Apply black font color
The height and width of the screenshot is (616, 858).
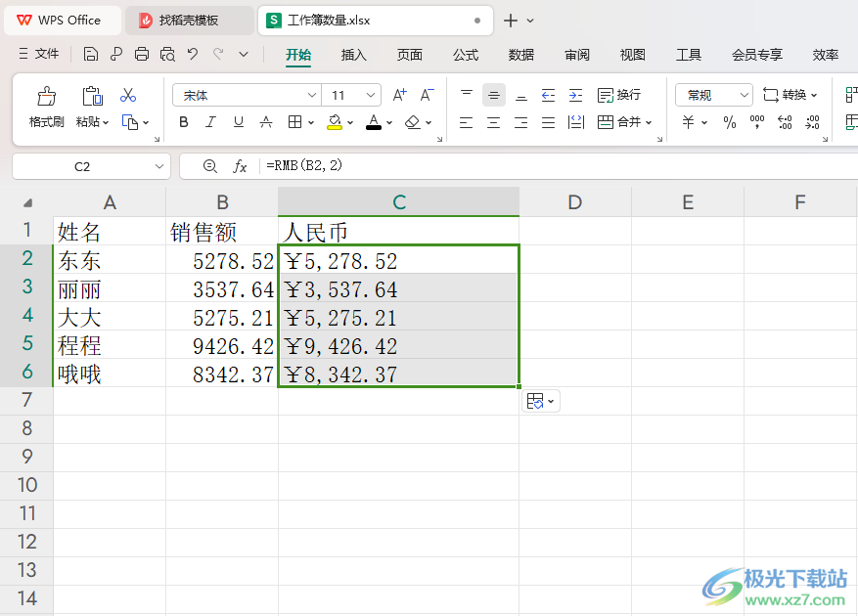pyautogui.click(x=374, y=122)
